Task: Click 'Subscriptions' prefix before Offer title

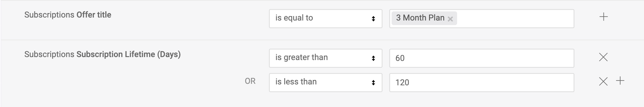Action: pyautogui.click(x=49, y=15)
